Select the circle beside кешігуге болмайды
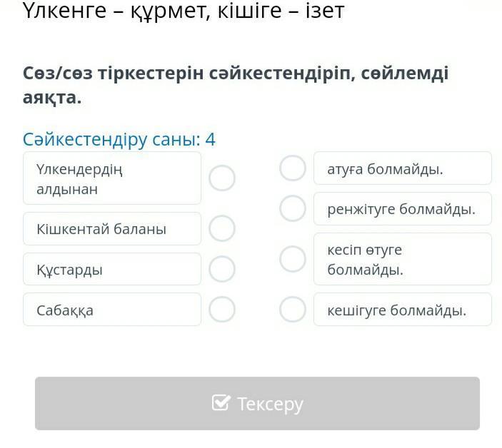The height and width of the screenshot is (448, 502). (x=293, y=310)
